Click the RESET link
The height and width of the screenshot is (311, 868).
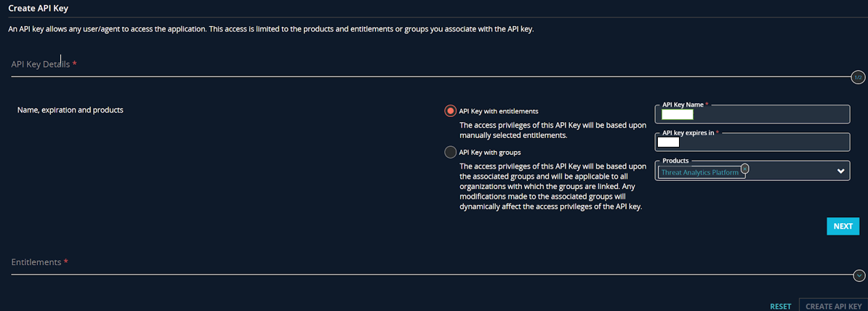click(780, 307)
